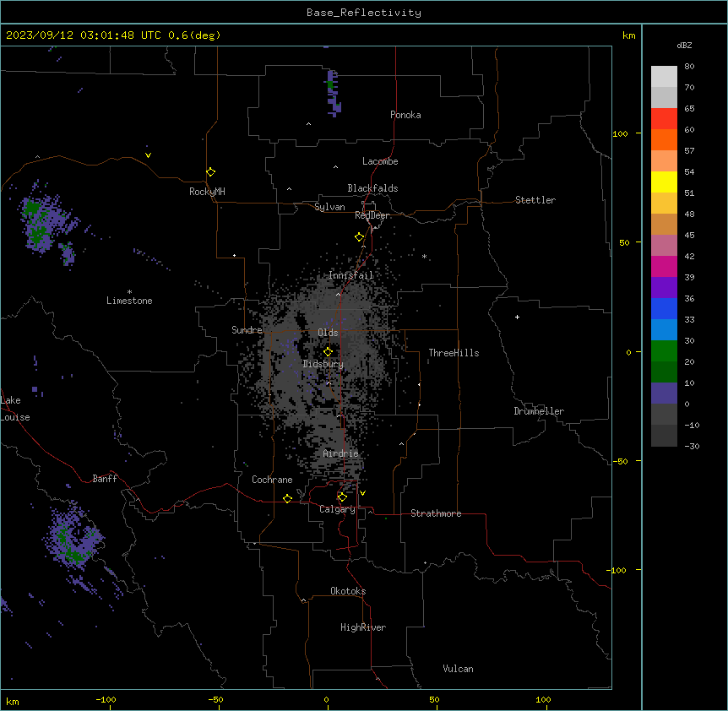Click the yellow V marker northwest of RockyMH
728x711 pixels.
[148, 155]
